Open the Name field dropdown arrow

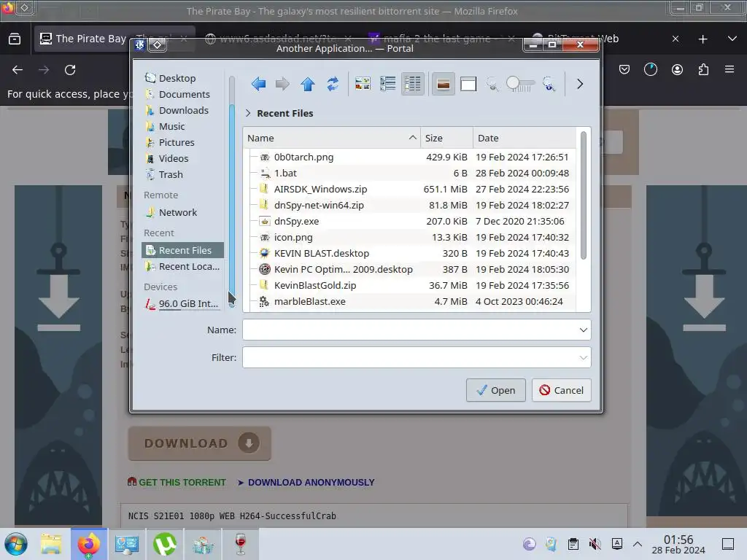point(583,330)
